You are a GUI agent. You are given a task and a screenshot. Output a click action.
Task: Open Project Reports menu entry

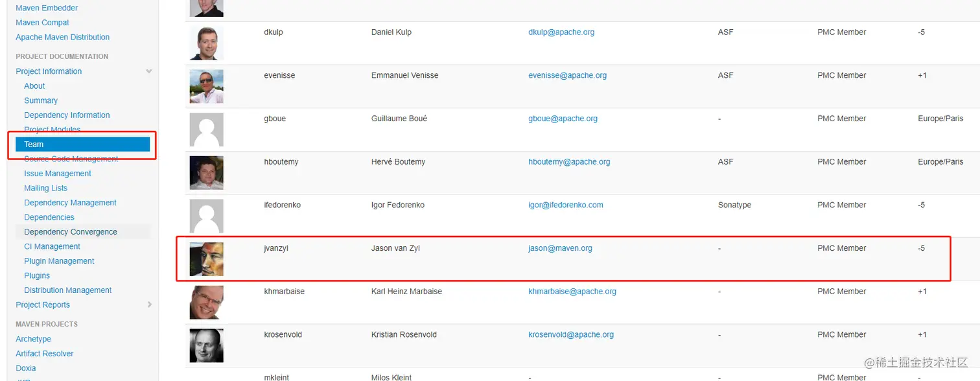43,305
